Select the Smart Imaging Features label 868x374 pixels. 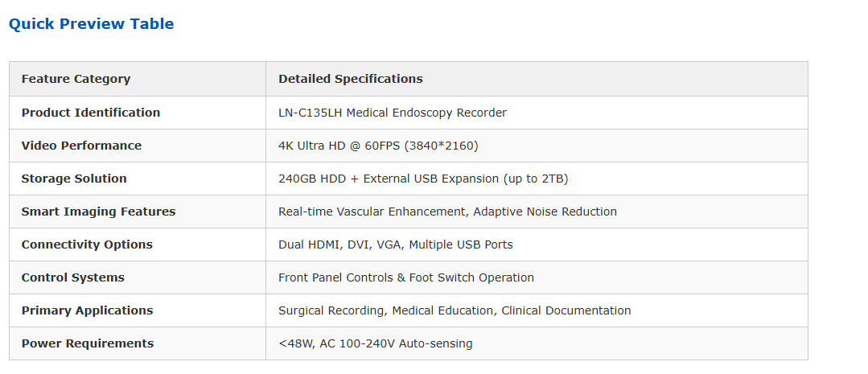[98, 212]
